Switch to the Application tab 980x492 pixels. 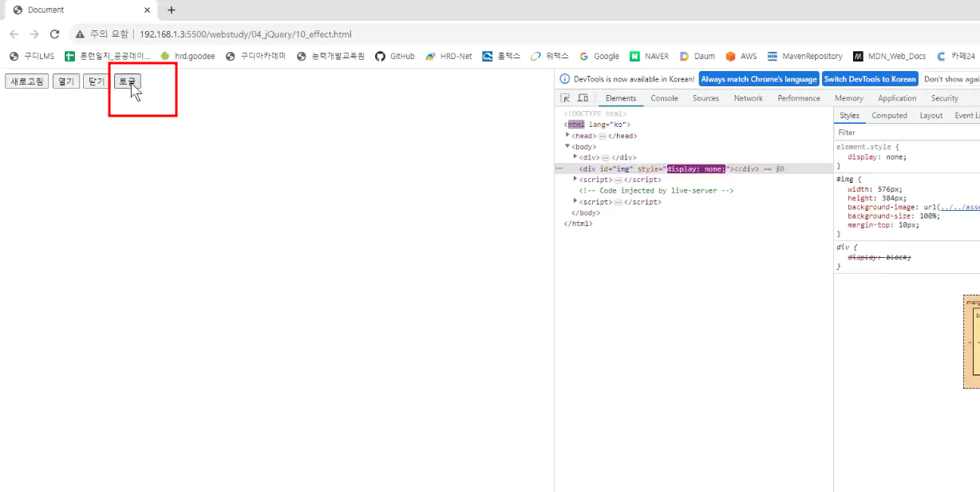click(x=897, y=98)
